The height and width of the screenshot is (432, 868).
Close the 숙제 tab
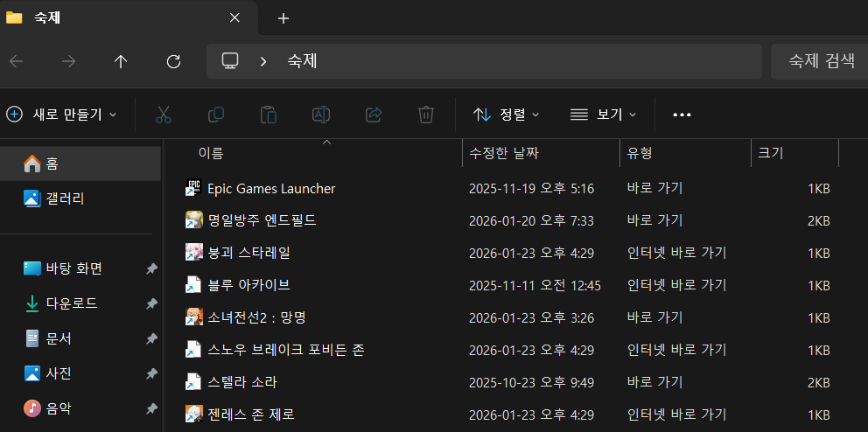coord(234,17)
